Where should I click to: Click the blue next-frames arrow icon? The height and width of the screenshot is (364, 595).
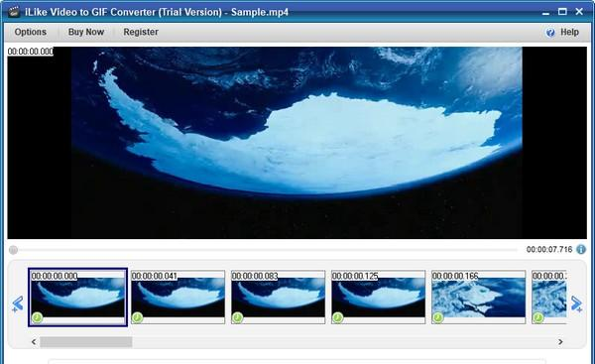[577, 303]
